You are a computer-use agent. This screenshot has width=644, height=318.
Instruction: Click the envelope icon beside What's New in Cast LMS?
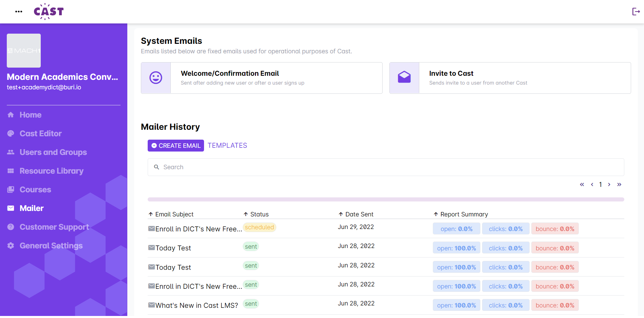[x=151, y=305]
